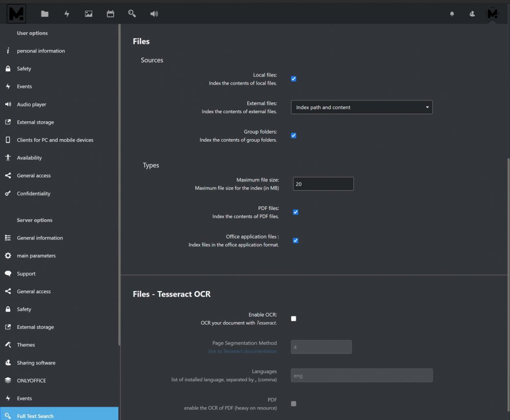Screen dimensions: 510x420
Task: Click the magnifier icon beside Full Text Search
Action: pos(8,416)
